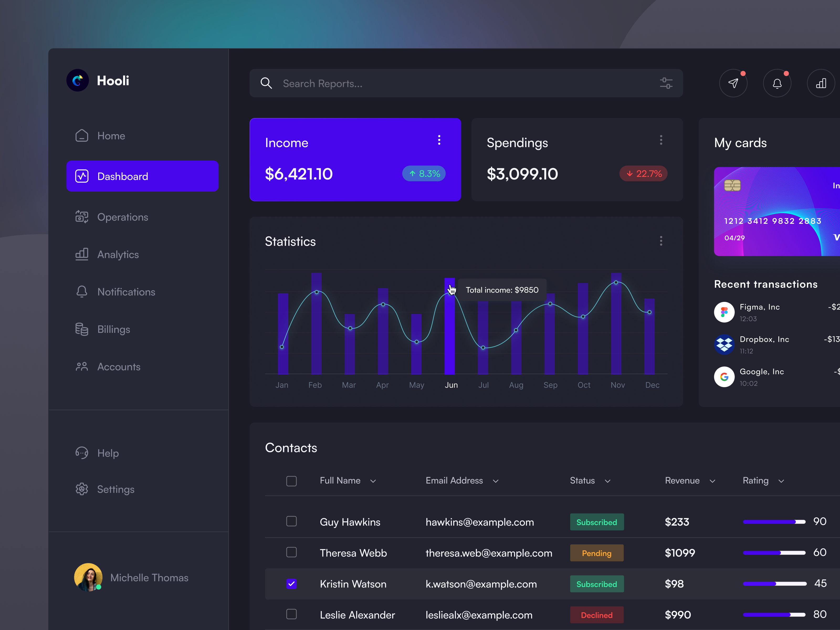This screenshot has height=630, width=840.
Task: Open the bell notifications icon in top bar
Action: 777,83
